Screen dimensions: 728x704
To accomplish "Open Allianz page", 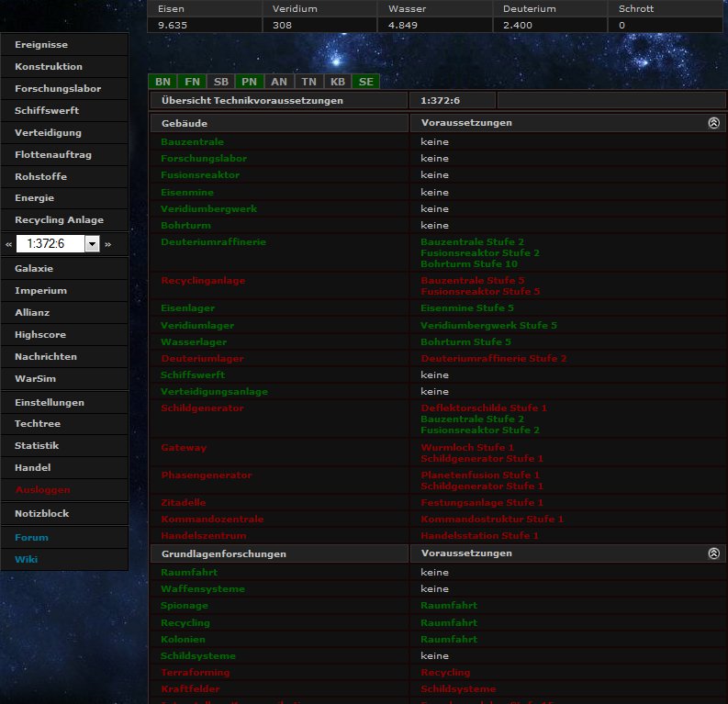I will (64, 312).
